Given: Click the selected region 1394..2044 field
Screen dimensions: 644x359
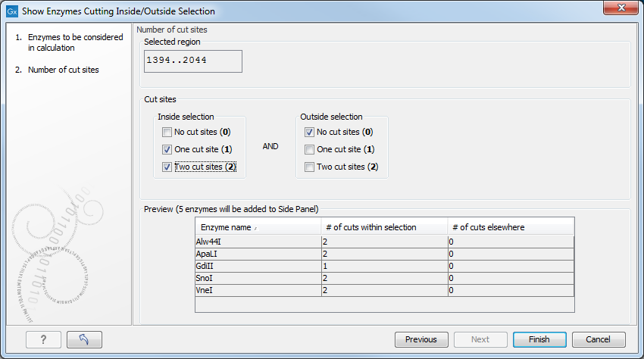Looking at the screenshot, I should 193,61.
